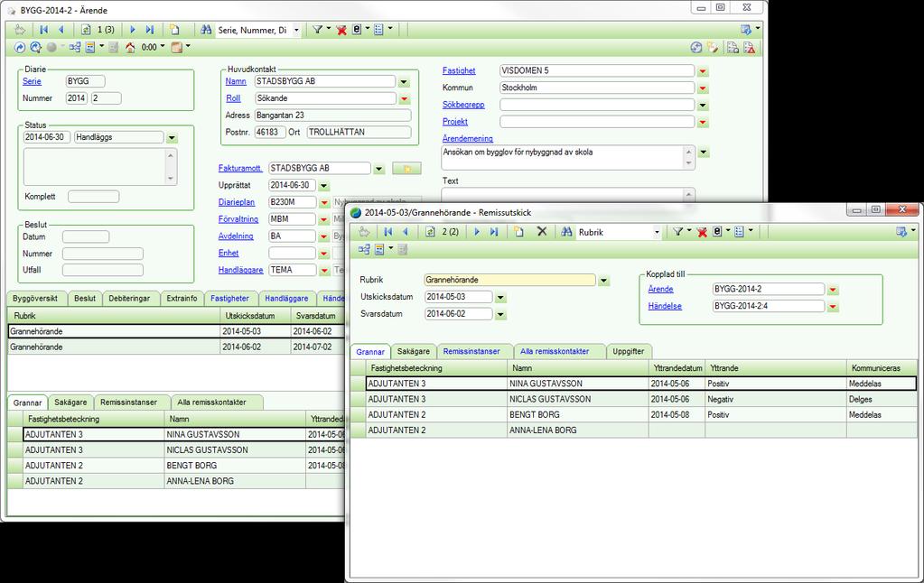Select Grannehörande row with Utskicksdatum 2014-06-02

coord(175,347)
